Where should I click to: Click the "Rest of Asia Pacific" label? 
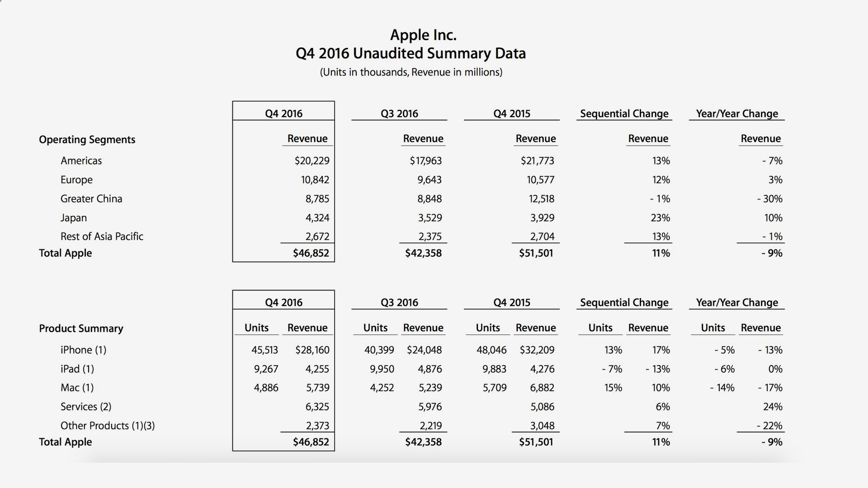click(102, 236)
